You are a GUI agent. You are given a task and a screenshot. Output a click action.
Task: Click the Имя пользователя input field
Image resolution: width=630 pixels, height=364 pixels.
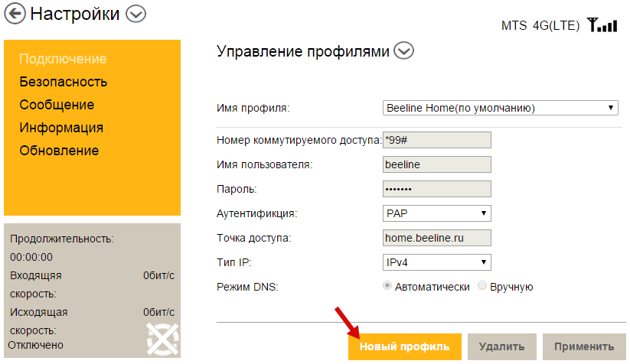(436, 164)
